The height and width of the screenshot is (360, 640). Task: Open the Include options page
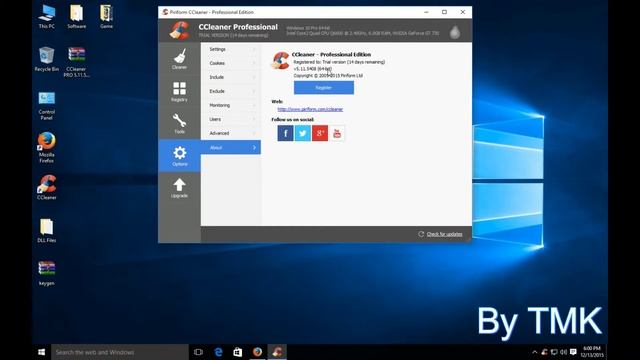tap(231, 77)
